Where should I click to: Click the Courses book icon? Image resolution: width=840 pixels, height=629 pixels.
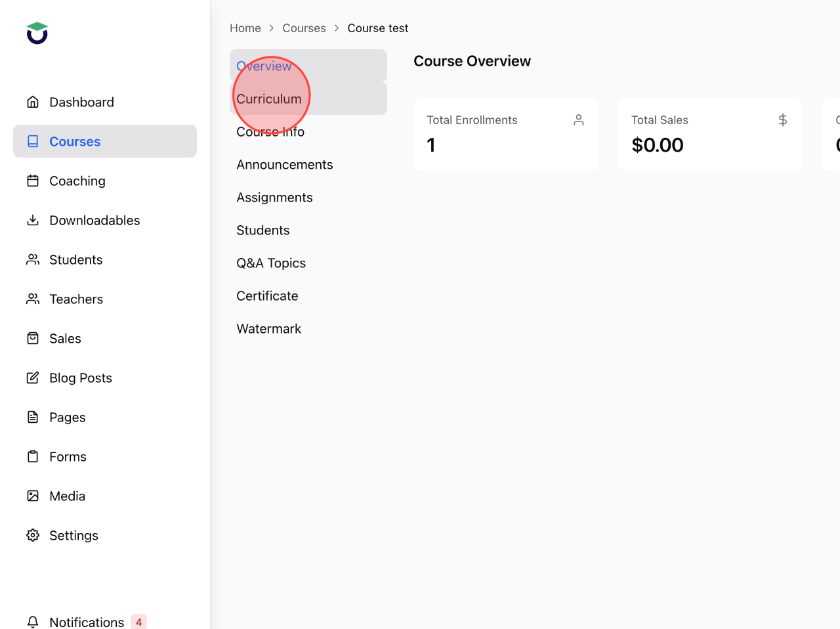[33, 141]
